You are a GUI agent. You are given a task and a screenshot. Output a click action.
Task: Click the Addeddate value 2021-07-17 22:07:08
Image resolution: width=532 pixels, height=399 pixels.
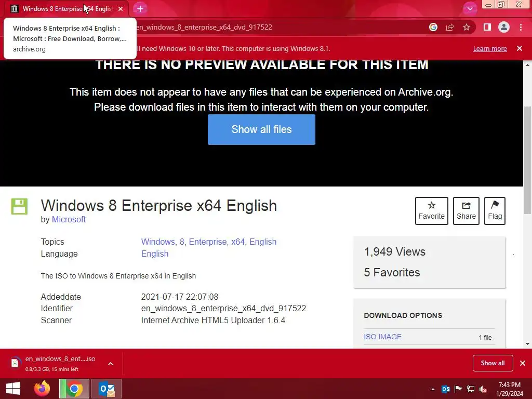point(180,297)
